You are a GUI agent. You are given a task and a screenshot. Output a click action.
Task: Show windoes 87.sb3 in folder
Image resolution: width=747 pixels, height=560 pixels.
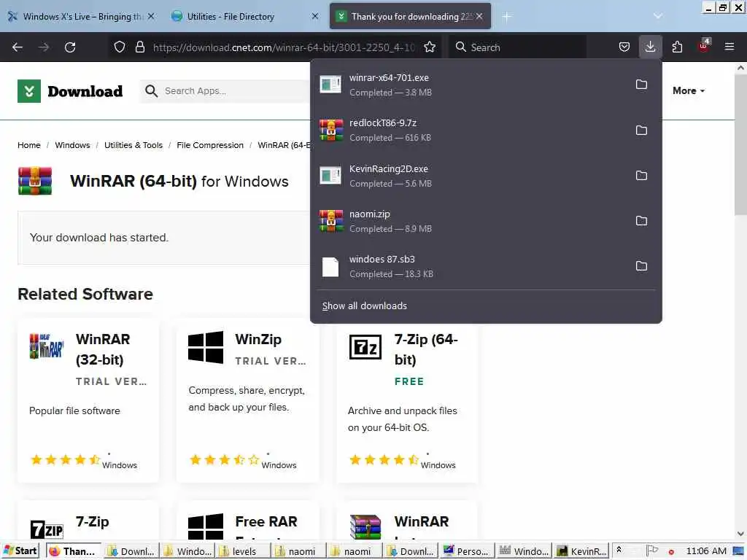[641, 265]
